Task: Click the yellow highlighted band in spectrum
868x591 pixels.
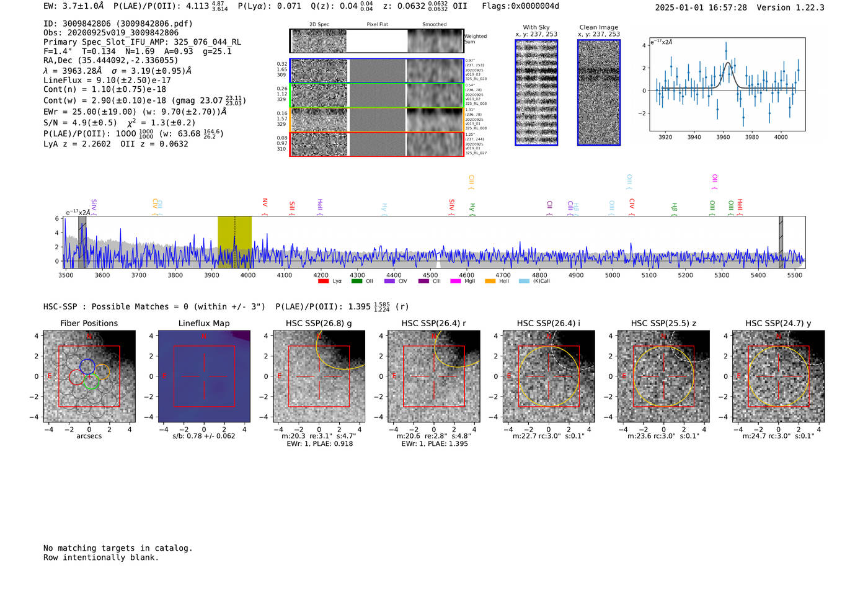Action: point(234,242)
